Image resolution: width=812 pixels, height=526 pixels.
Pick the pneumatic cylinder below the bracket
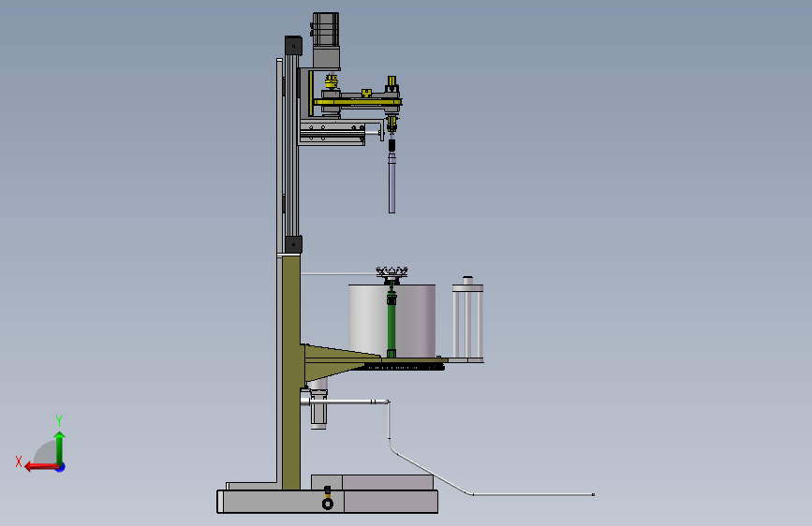pos(318,409)
